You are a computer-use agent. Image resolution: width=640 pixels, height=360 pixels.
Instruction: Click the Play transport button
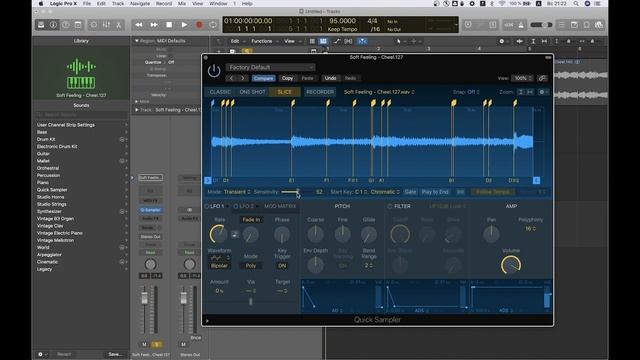[184, 25]
